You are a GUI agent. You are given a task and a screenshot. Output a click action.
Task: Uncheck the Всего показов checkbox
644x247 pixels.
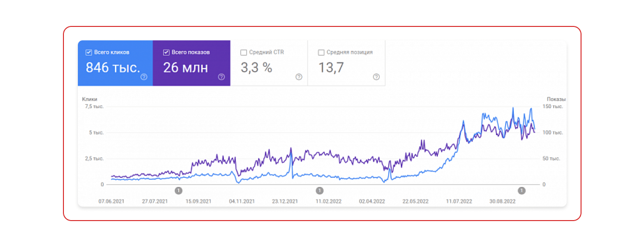tap(166, 52)
